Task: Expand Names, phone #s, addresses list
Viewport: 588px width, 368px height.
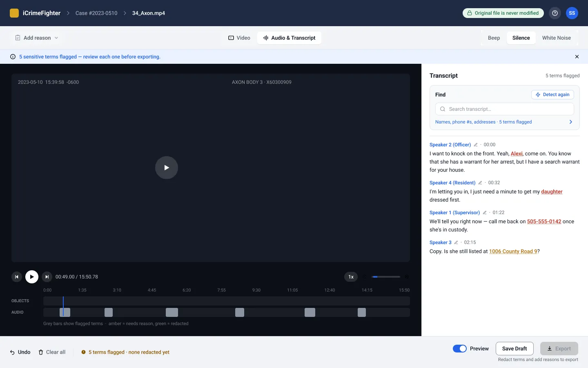Action: (x=504, y=122)
